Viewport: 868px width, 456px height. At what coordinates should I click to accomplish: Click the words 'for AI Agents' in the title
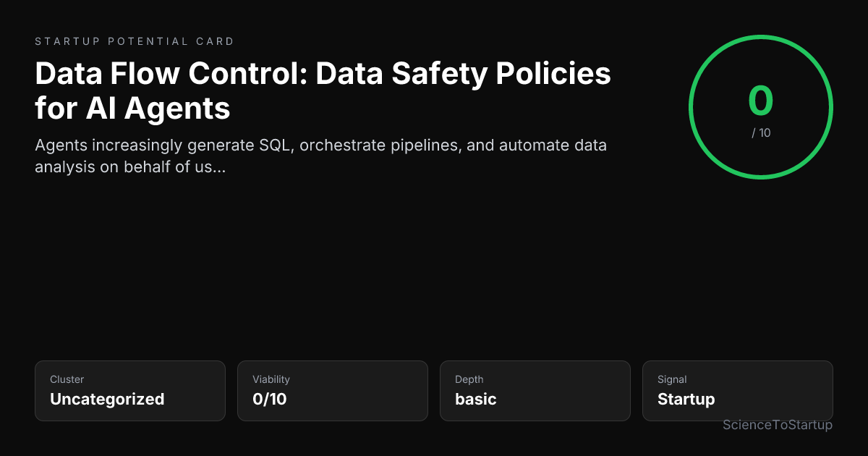tap(132, 108)
